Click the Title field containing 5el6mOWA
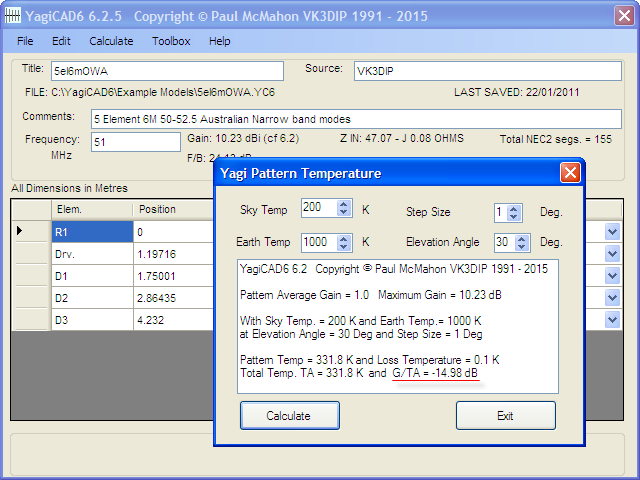Screen dimensions: 640x480 click(167, 71)
